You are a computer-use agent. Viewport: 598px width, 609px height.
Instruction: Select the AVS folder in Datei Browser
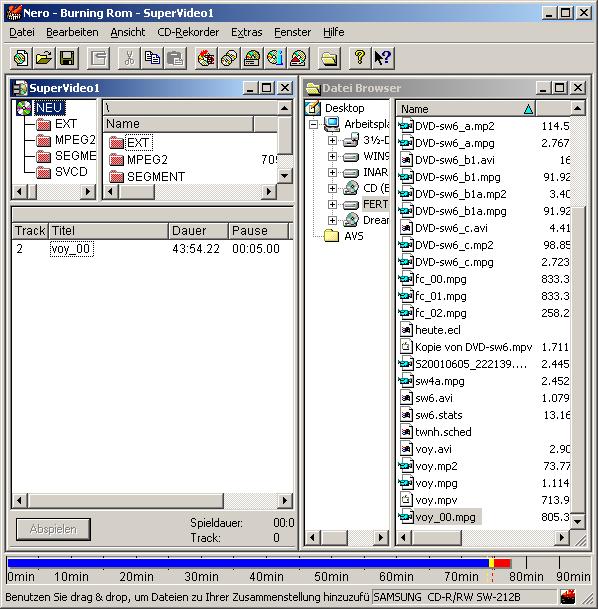pos(353,236)
